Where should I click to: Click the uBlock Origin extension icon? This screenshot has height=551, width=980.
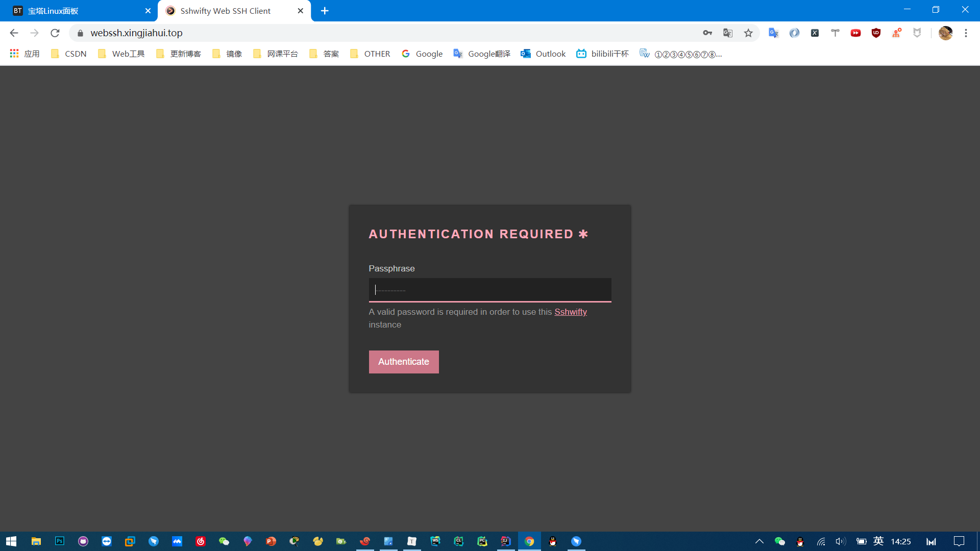tap(876, 33)
